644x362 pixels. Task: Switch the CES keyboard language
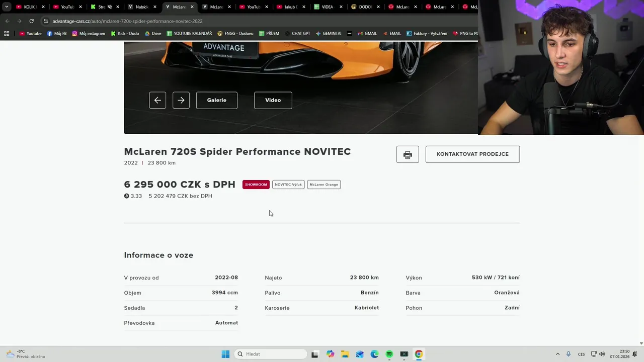pos(582,354)
